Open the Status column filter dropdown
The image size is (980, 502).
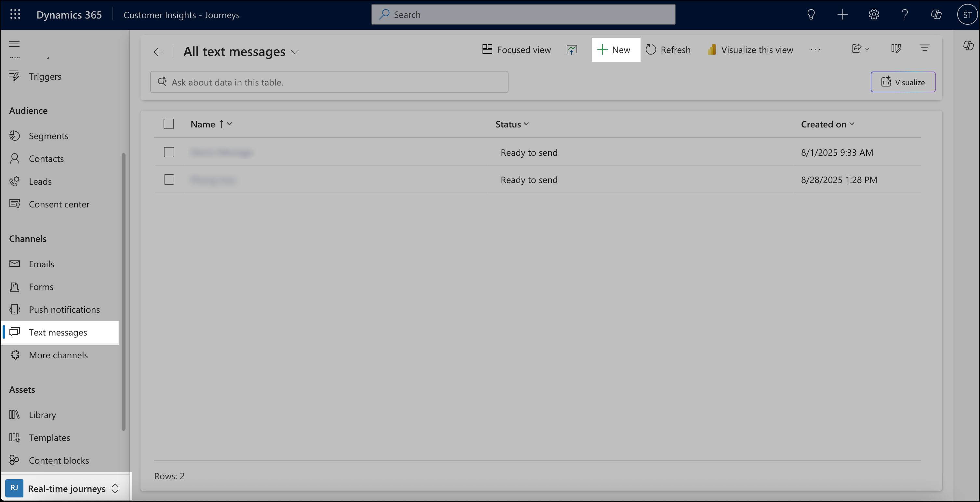(526, 124)
